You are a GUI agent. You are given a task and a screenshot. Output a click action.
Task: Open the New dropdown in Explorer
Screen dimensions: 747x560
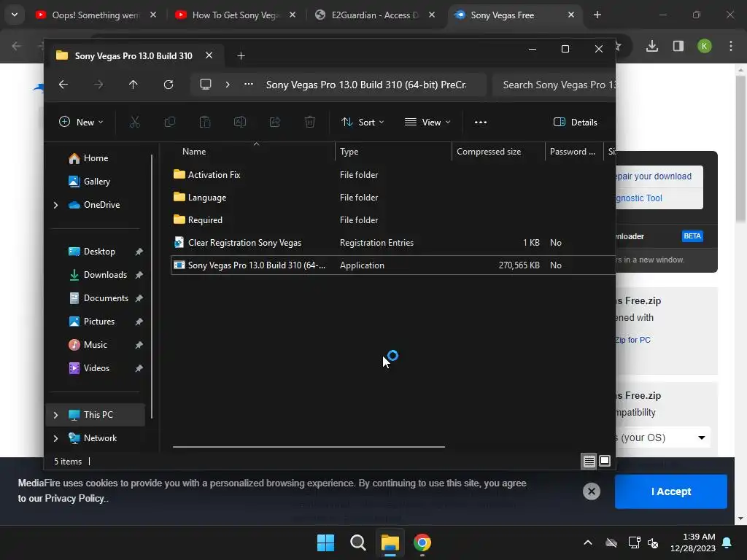(x=81, y=122)
